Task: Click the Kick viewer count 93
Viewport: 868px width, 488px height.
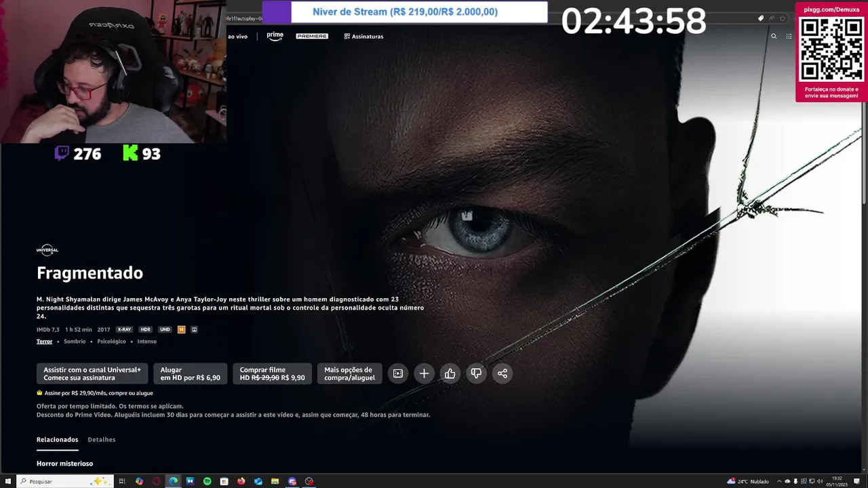Action: pos(142,154)
